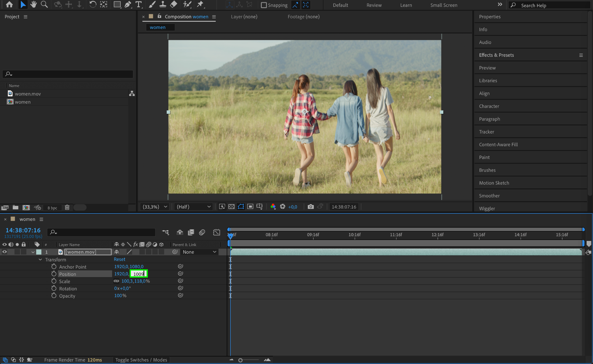Create a new folder in Project panel
The image size is (593, 364).
pyautogui.click(x=16, y=207)
